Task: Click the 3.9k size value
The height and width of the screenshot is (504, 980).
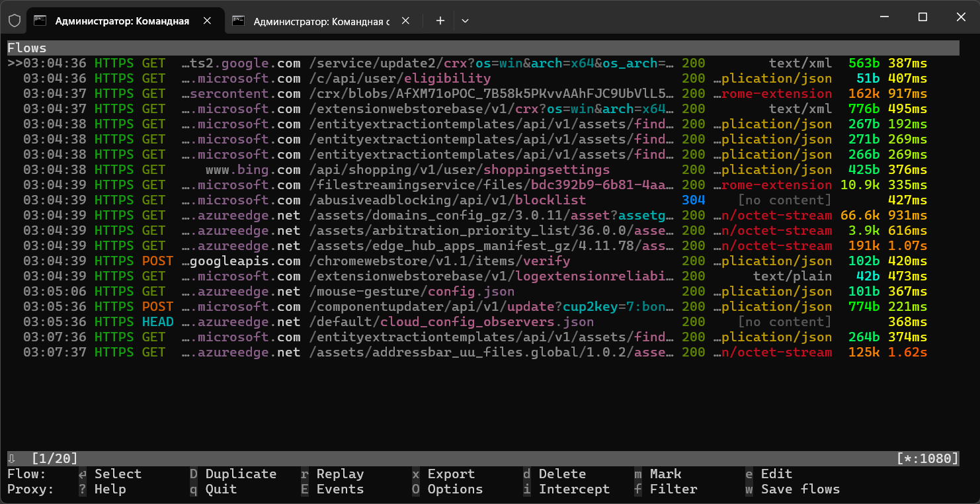Action: coord(864,231)
